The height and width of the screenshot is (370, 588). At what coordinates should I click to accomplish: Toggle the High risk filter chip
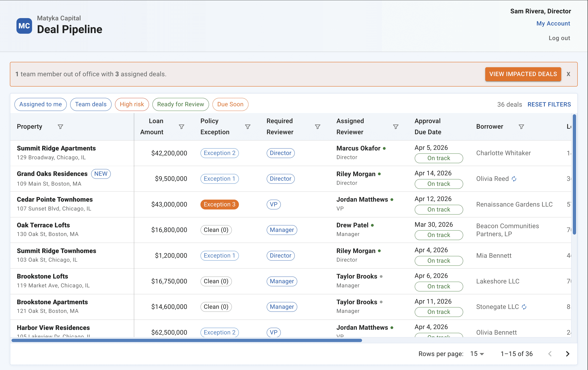pyautogui.click(x=132, y=104)
